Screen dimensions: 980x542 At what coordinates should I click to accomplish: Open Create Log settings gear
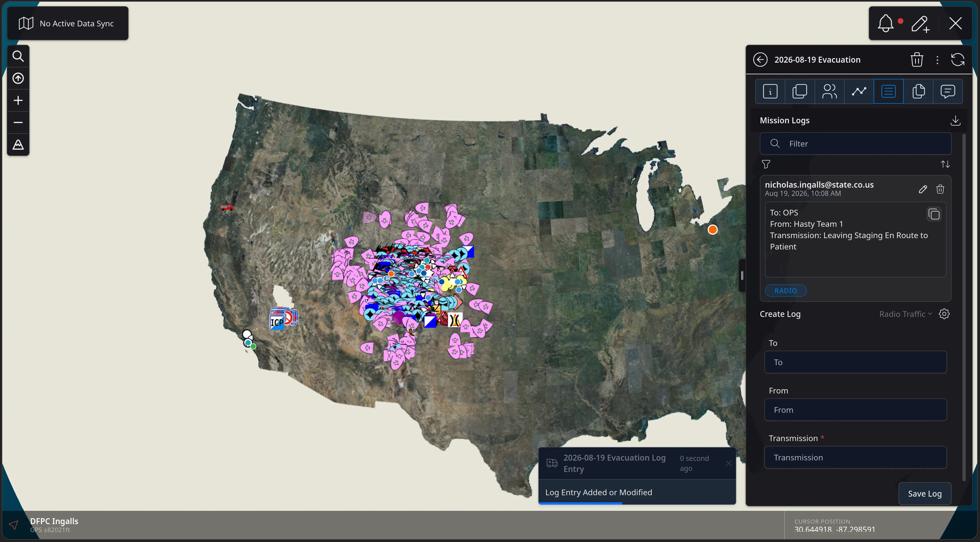pos(944,314)
